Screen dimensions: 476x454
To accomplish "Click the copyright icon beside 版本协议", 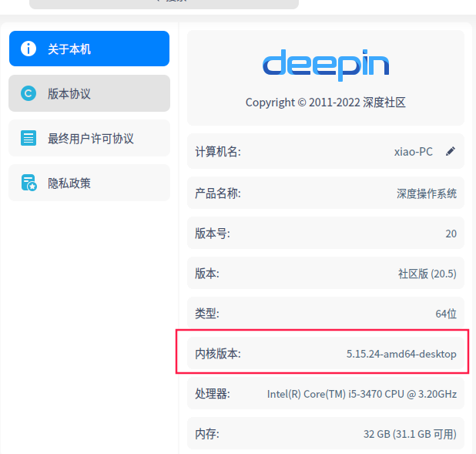I will (28, 93).
